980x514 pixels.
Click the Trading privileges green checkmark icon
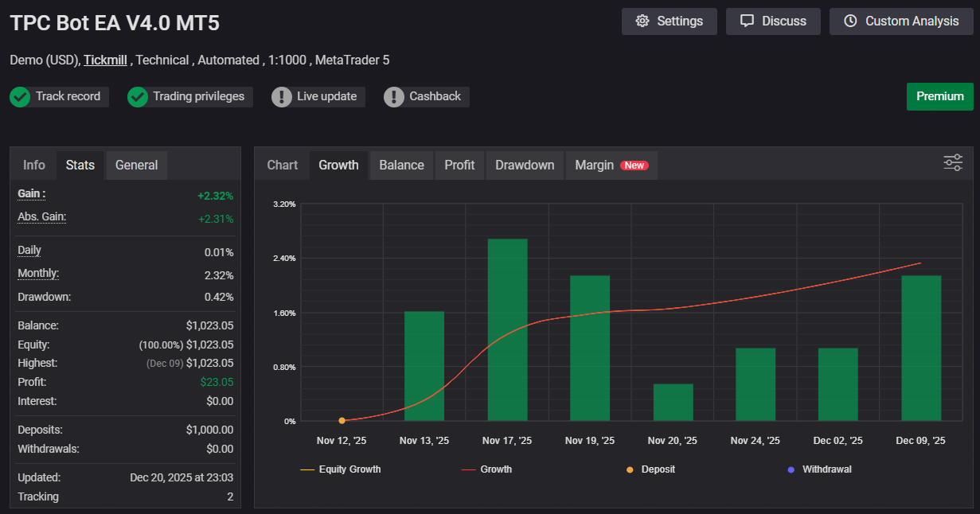(x=138, y=97)
